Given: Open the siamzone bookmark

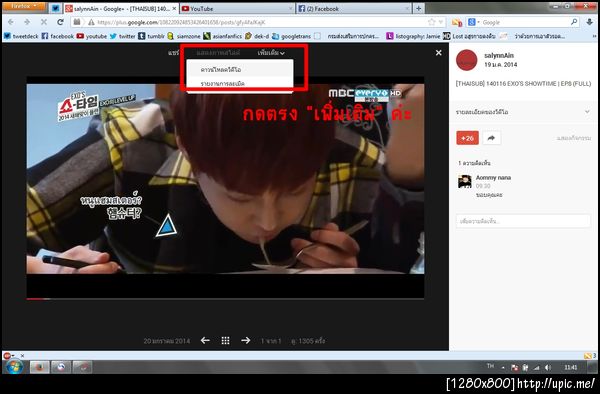Looking at the screenshot, I should click(184, 36).
